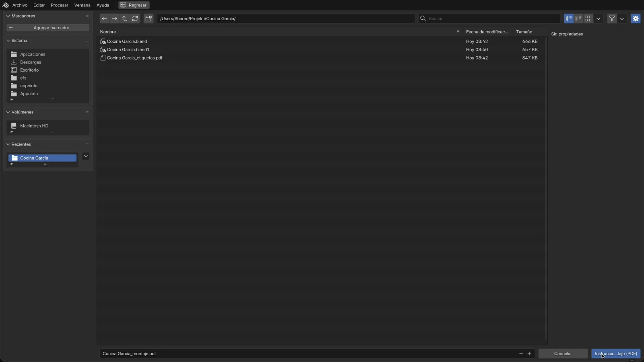Navigate to parent directory

coord(125,19)
